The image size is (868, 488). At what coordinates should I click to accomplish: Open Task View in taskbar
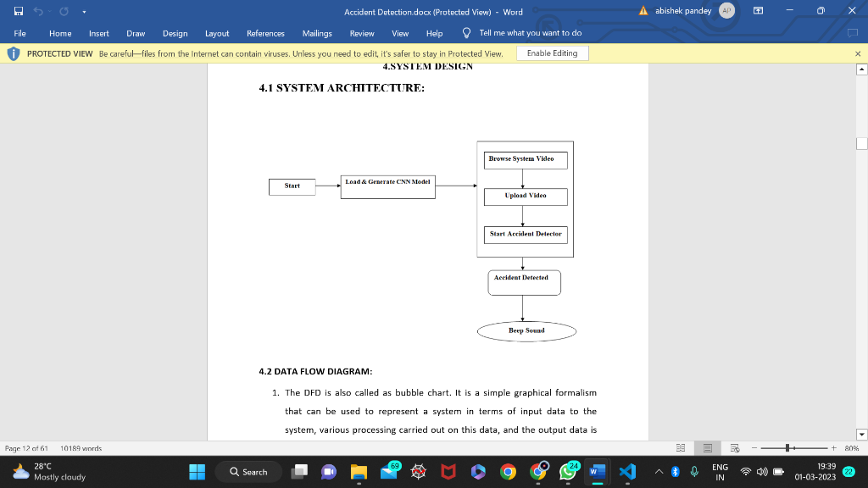(299, 472)
